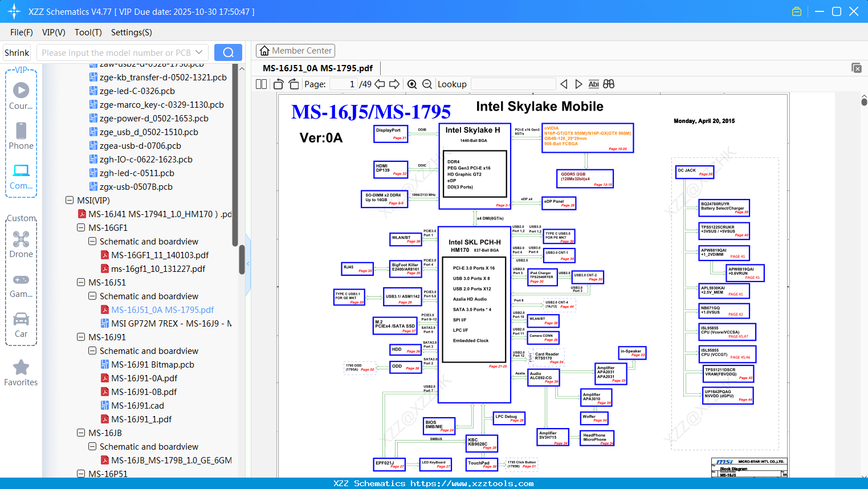Find previous lookup result triangle

(x=564, y=84)
